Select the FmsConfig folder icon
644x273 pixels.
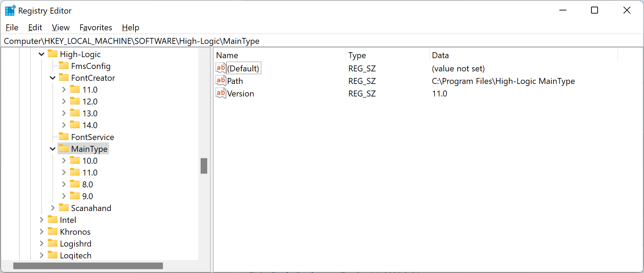pyautogui.click(x=64, y=66)
